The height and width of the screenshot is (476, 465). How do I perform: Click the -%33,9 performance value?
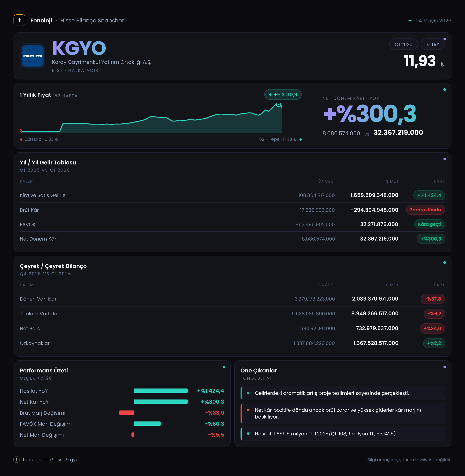214,413
